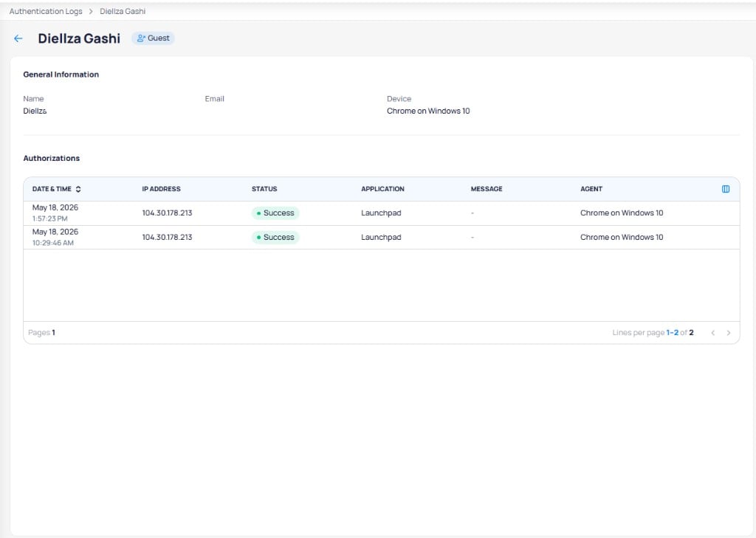This screenshot has height=538, width=756.
Task: Select the 1:57:23 PM log row date
Action: [55, 213]
